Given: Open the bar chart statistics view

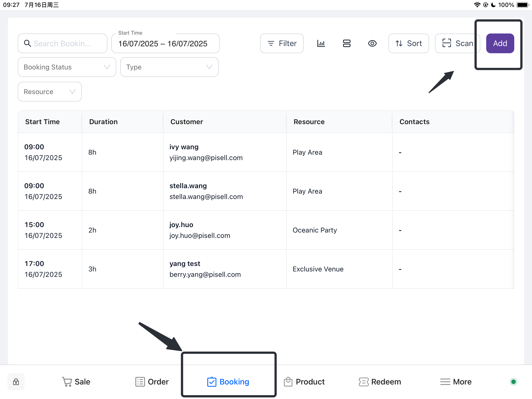Looking at the screenshot, I should [x=321, y=43].
